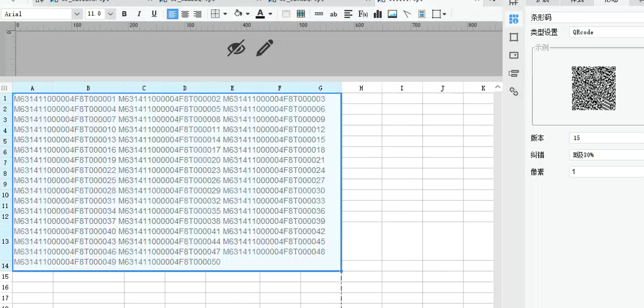Click the select-all corner of grid

4,88
